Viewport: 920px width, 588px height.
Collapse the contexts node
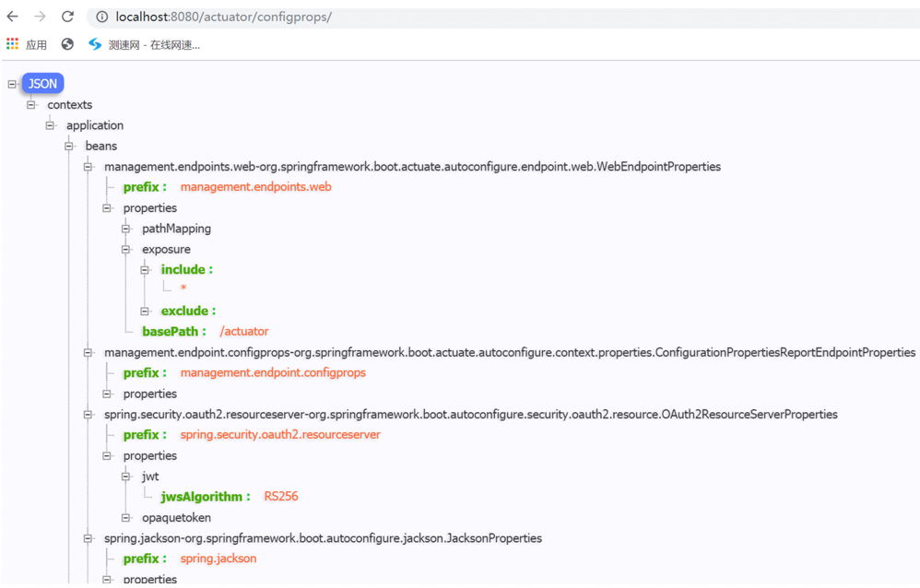pyautogui.click(x=31, y=104)
